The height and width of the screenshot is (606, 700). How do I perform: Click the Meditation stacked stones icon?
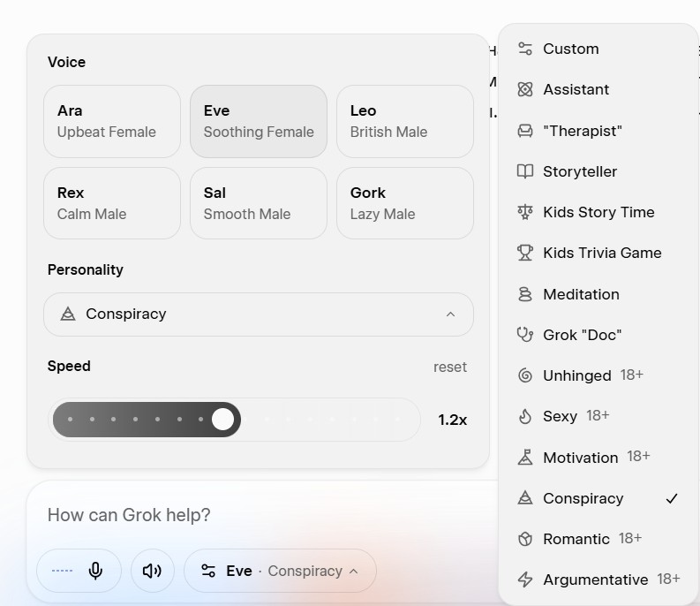(x=525, y=294)
